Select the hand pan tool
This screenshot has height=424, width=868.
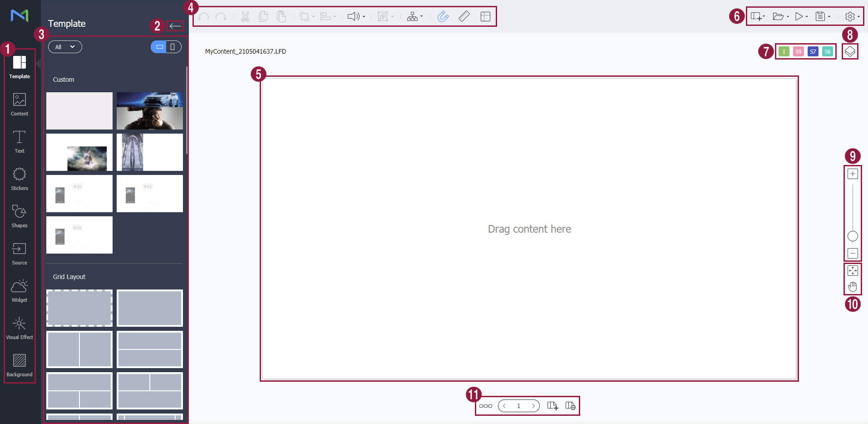(x=853, y=287)
